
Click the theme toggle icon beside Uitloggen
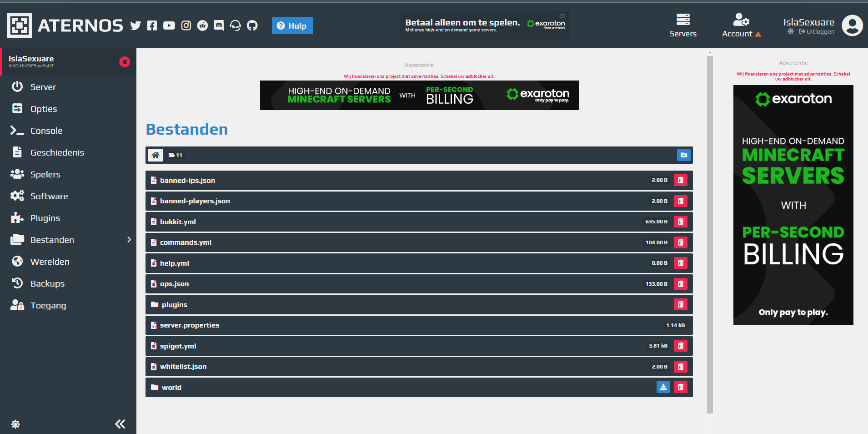point(791,31)
